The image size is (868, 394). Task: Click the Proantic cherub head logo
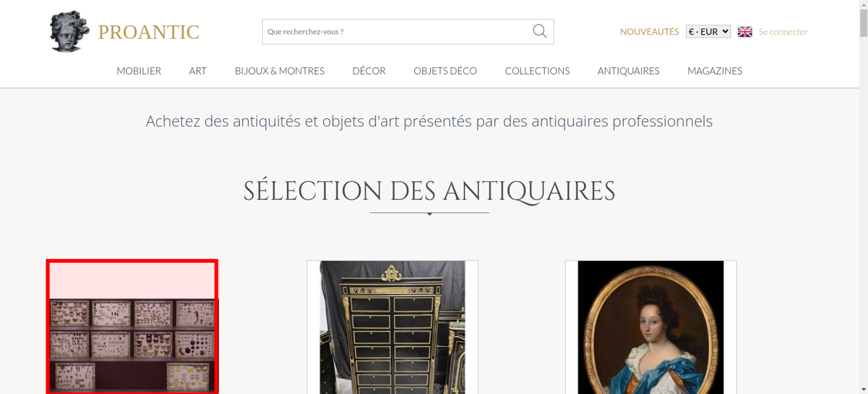(x=69, y=31)
